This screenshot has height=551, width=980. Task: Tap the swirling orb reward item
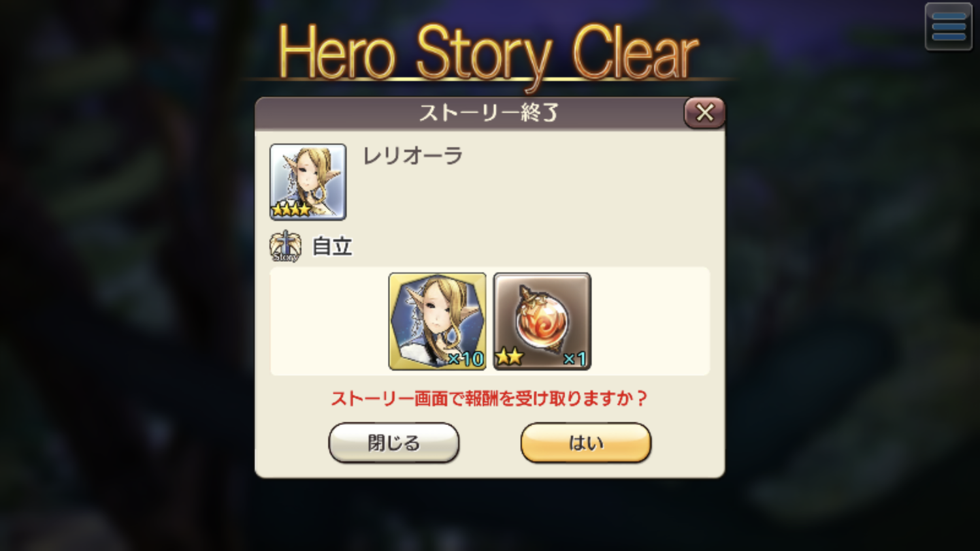[x=542, y=321]
